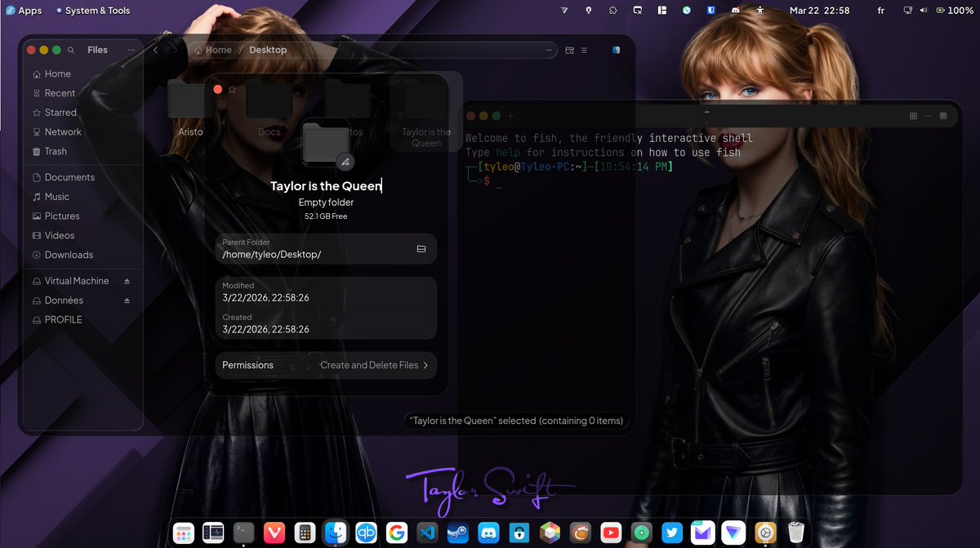This screenshot has width=980, height=548.
Task: Star the folder in properties dialog
Action: (x=233, y=89)
